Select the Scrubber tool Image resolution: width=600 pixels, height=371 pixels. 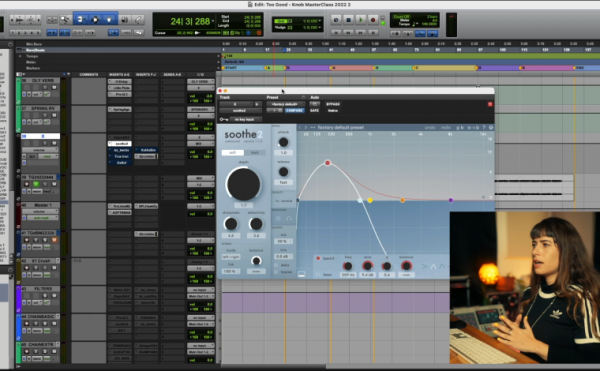tap(124, 20)
